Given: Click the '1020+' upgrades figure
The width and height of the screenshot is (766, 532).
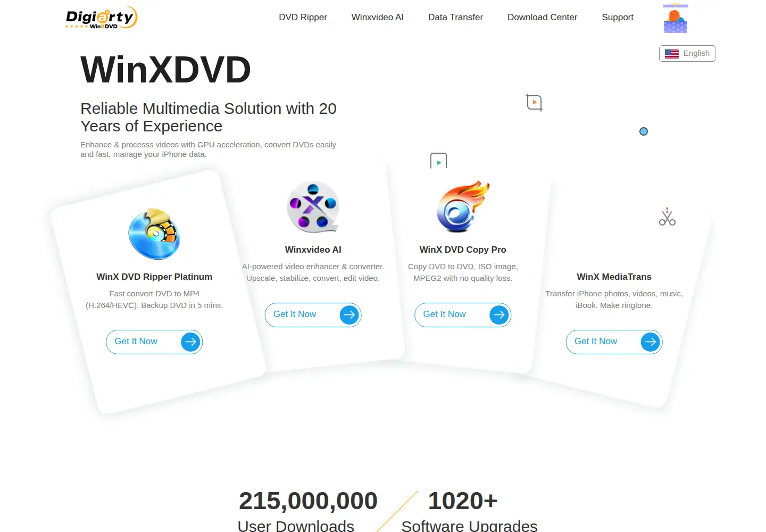Looking at the screenshot, I should (x=463, y=501).
